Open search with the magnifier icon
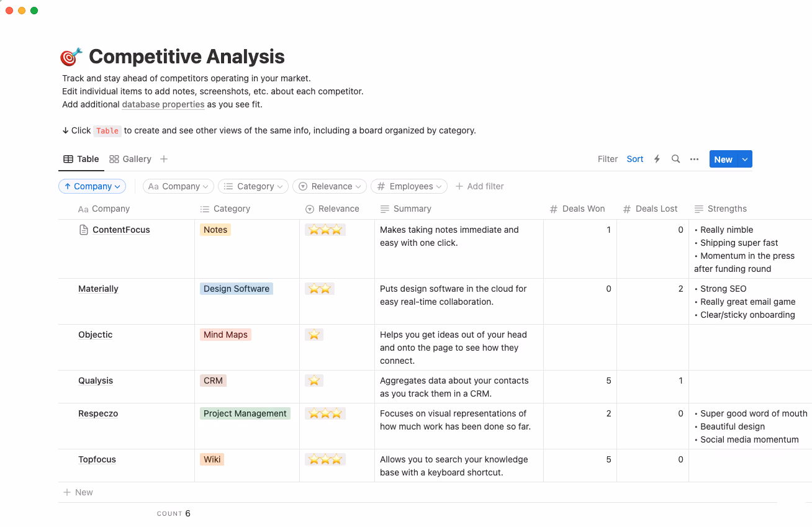 click(x=675, y=159)
